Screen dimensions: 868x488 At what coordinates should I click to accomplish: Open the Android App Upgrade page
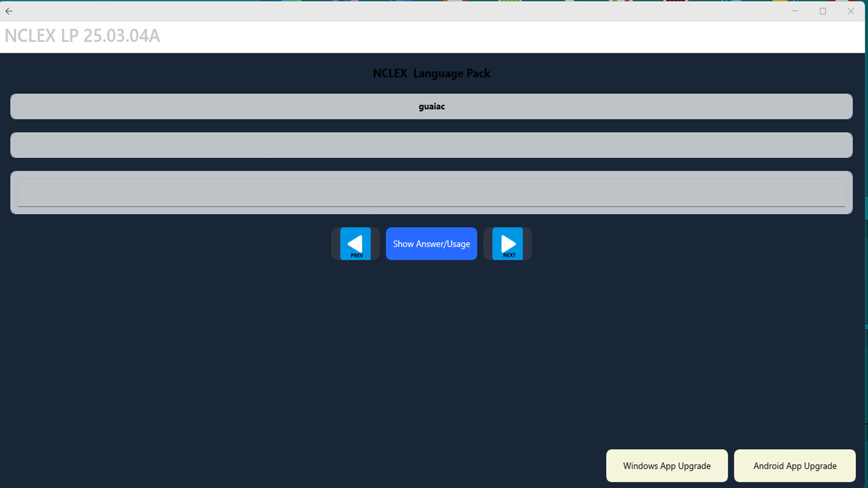click(x=794, y=466)
